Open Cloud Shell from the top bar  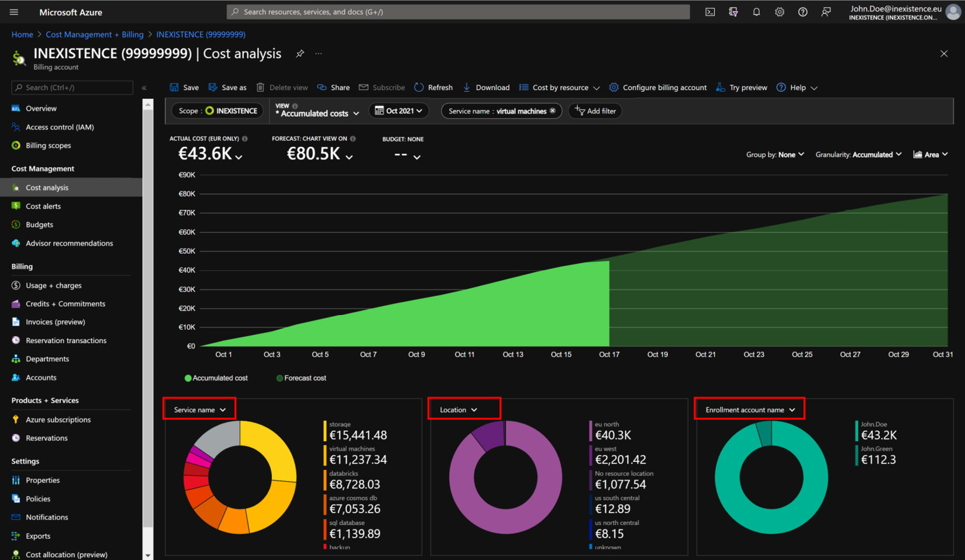tap(710, 12)
